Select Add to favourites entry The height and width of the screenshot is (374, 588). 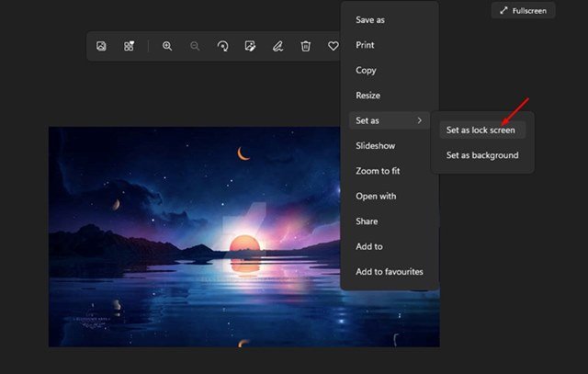coord(390,272)
